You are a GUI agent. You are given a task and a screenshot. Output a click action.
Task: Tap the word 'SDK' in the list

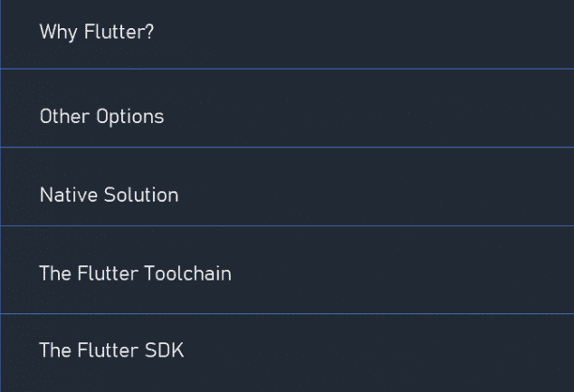point(165,350)
